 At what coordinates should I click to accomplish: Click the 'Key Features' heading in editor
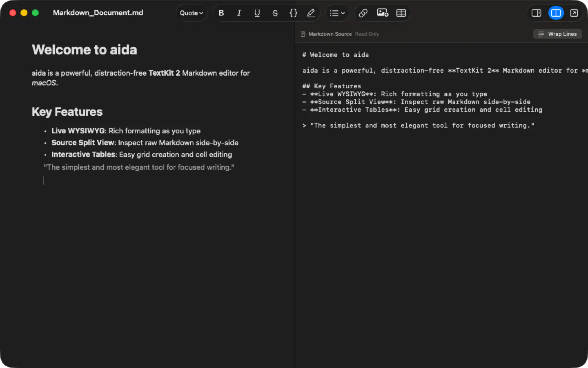coord(67,112)
